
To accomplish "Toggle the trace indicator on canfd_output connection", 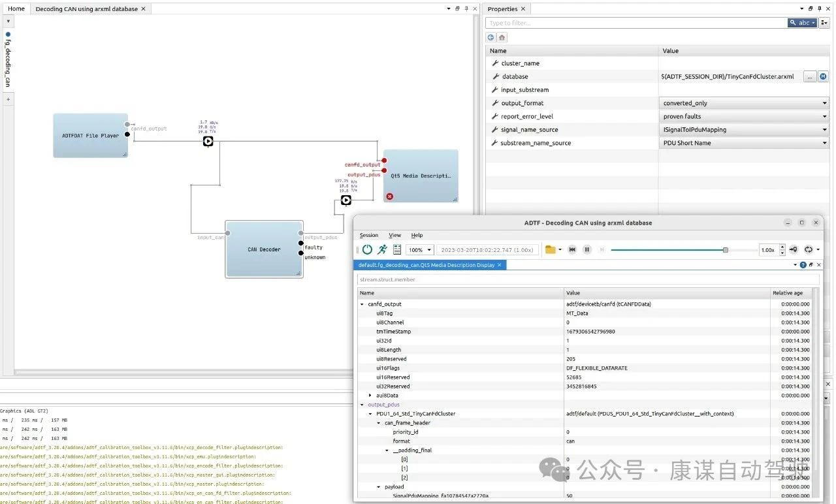I will point(208,141).
